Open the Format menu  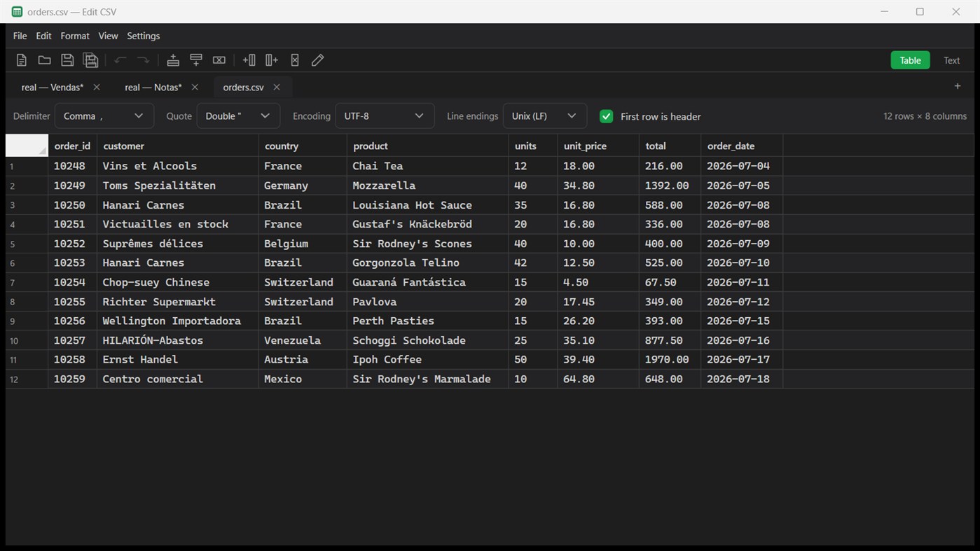75,36
